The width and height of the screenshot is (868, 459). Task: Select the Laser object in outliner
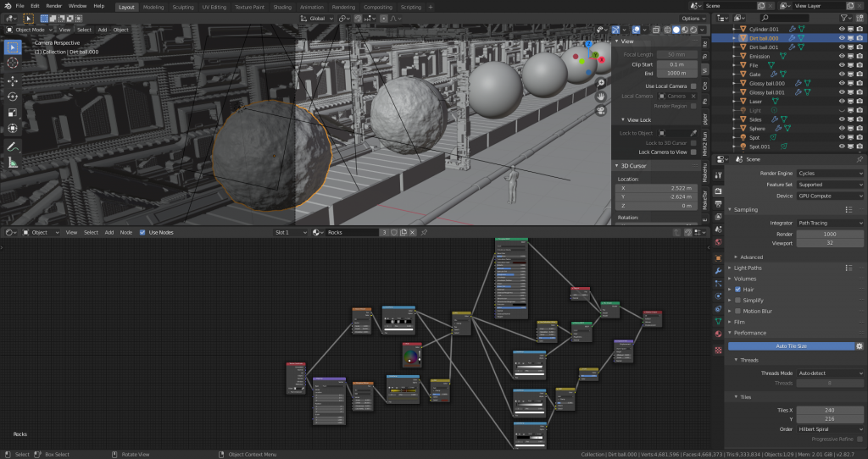tap(756, 101)
